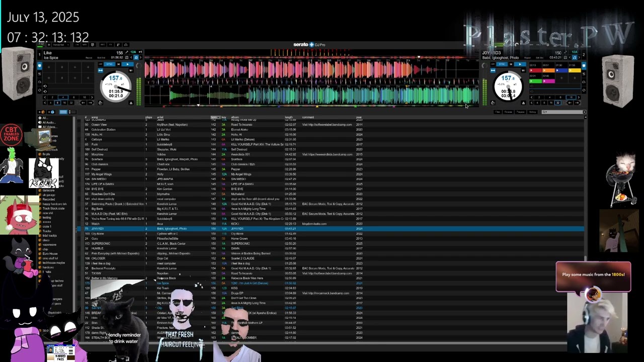Viewport: 644px width, 362px height.
Task: Play the J0Y 1D3 deck on the right
Action: (520, 64)
